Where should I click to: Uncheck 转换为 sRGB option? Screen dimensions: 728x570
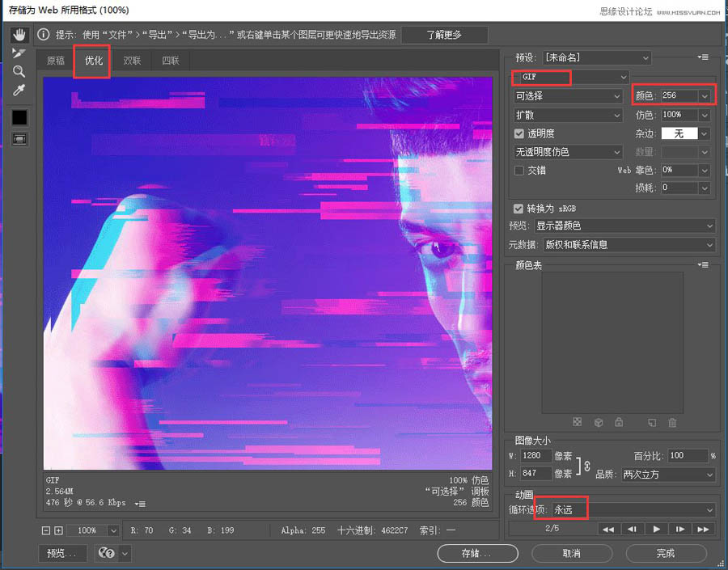(518, 208)
